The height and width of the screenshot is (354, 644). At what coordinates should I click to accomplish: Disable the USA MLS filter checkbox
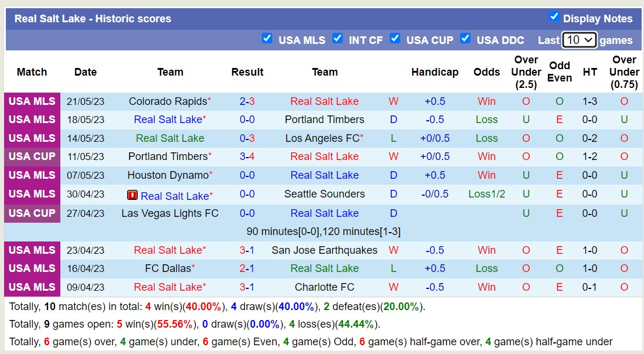click(x=267, y=38)
